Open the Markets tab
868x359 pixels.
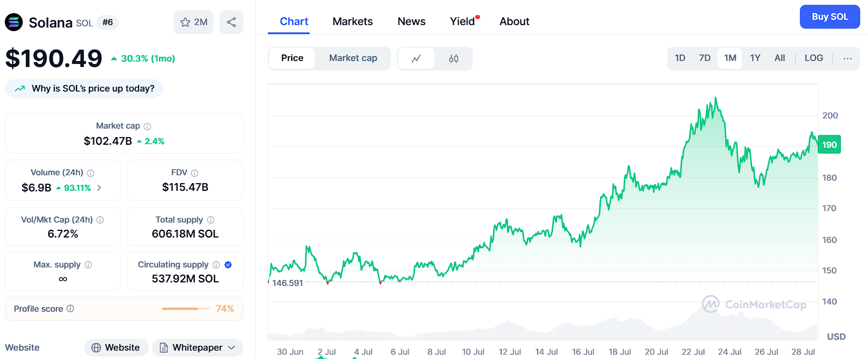(353, 22)
